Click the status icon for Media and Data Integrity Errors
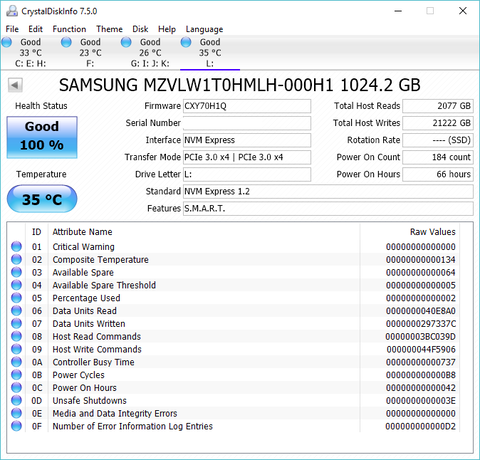Image resolution: width=480 pixels, height=460 pixels. coord(16,413)
